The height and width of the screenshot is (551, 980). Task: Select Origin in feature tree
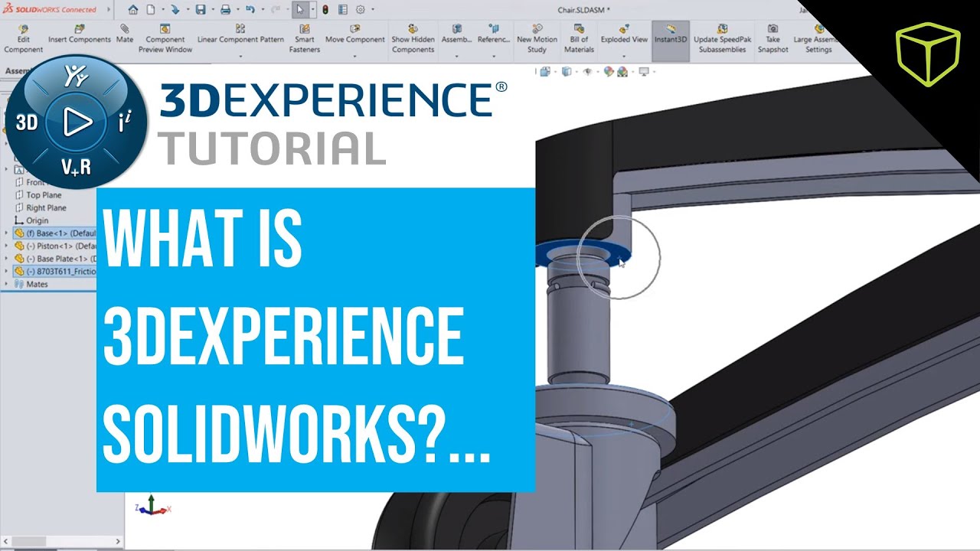click(x=31, y=220)
